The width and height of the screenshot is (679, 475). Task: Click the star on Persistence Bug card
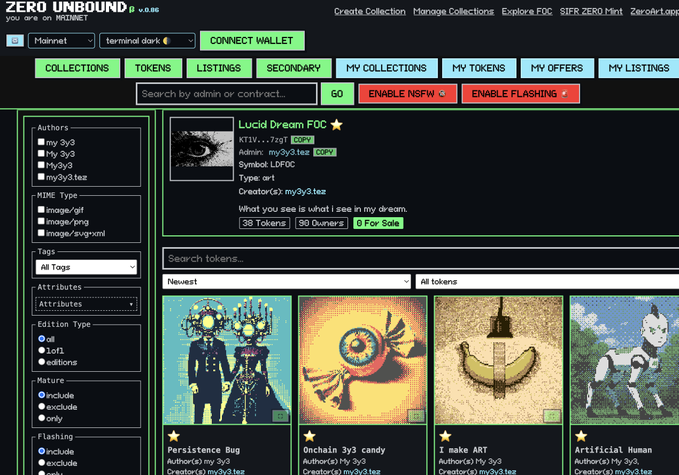(174, 436)
